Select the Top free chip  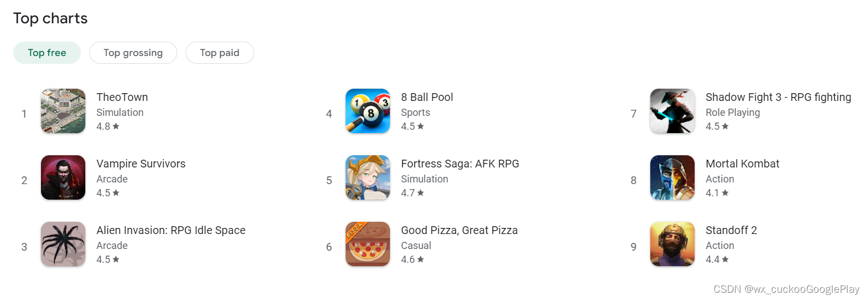[x=47, y=53]
